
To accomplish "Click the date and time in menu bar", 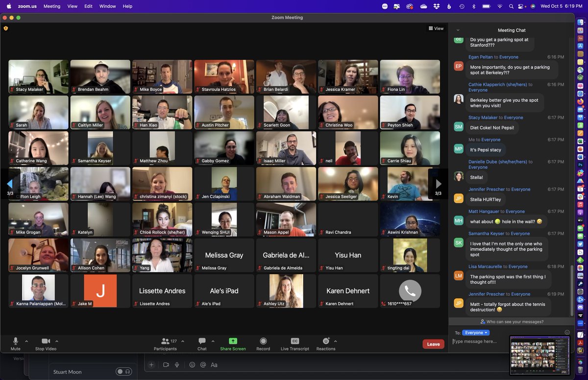I will tap(561, 6).
